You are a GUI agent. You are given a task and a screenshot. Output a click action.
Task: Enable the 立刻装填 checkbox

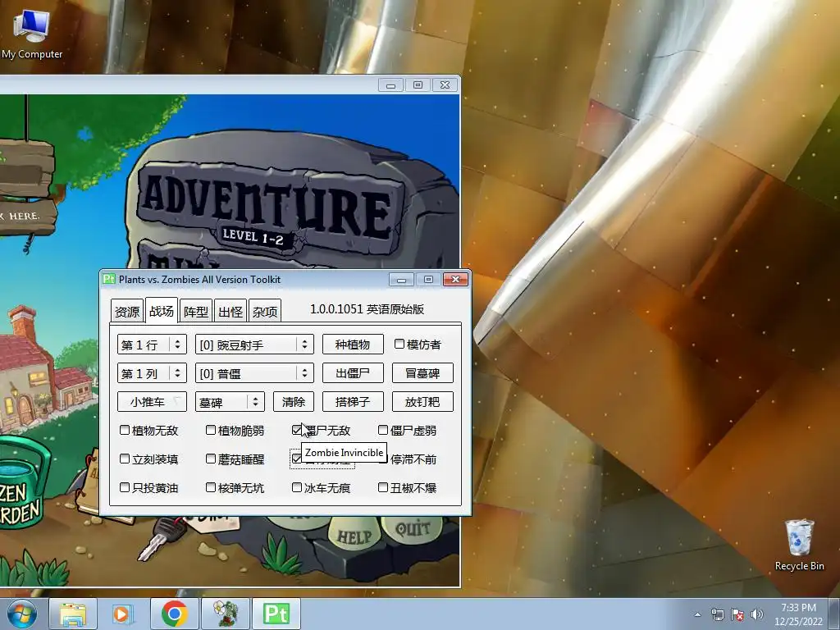point(125,459)
